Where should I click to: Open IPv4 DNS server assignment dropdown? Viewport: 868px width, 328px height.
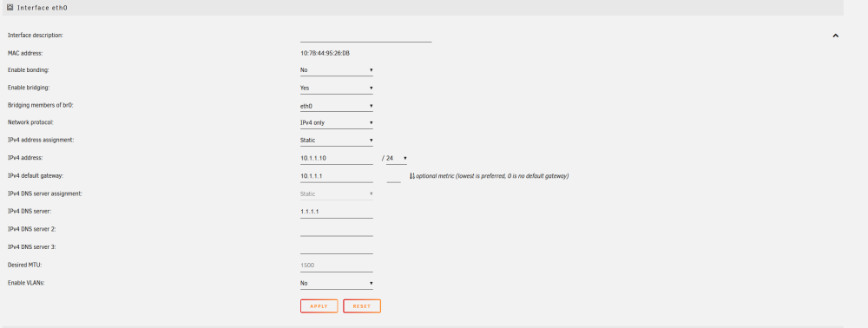337,194
